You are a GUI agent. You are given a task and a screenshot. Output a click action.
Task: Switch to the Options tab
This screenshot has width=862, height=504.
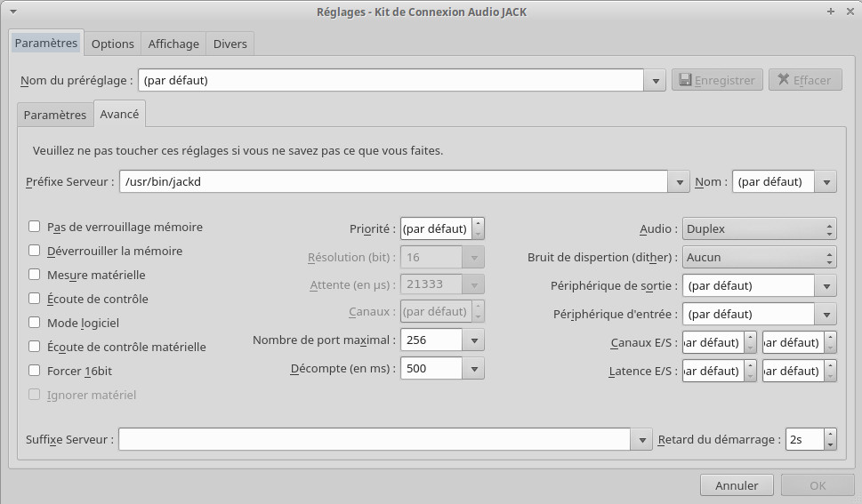(113, 44)
